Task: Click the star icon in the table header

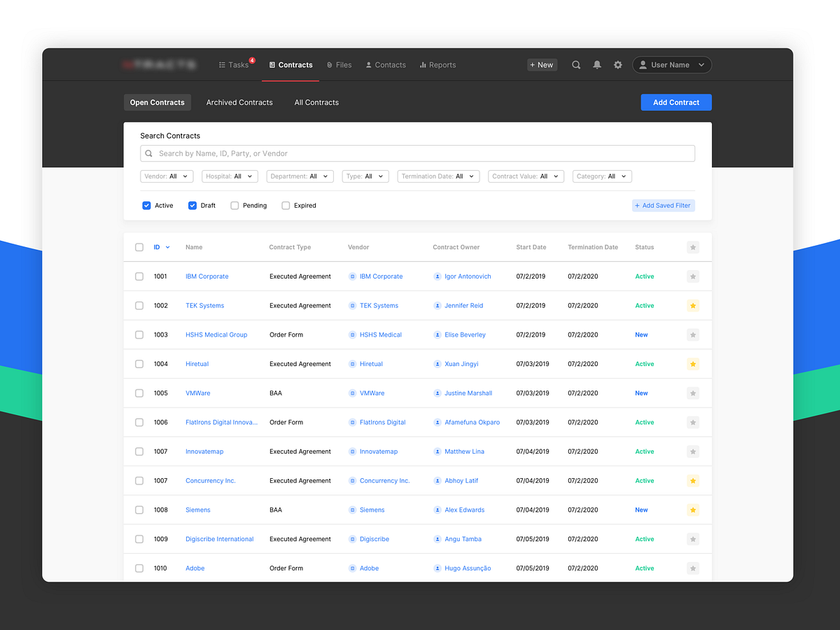Action: [x=692, y=247]
